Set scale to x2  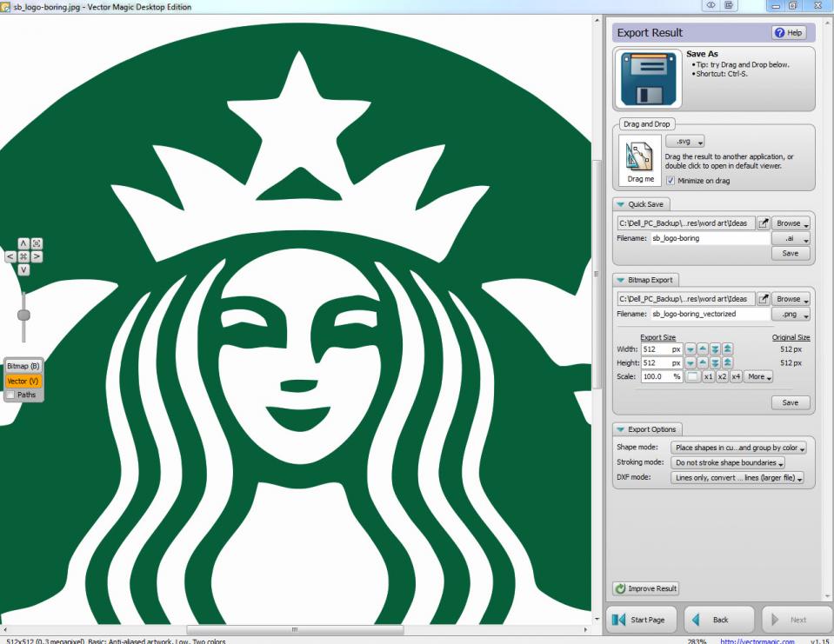(722, 376)
